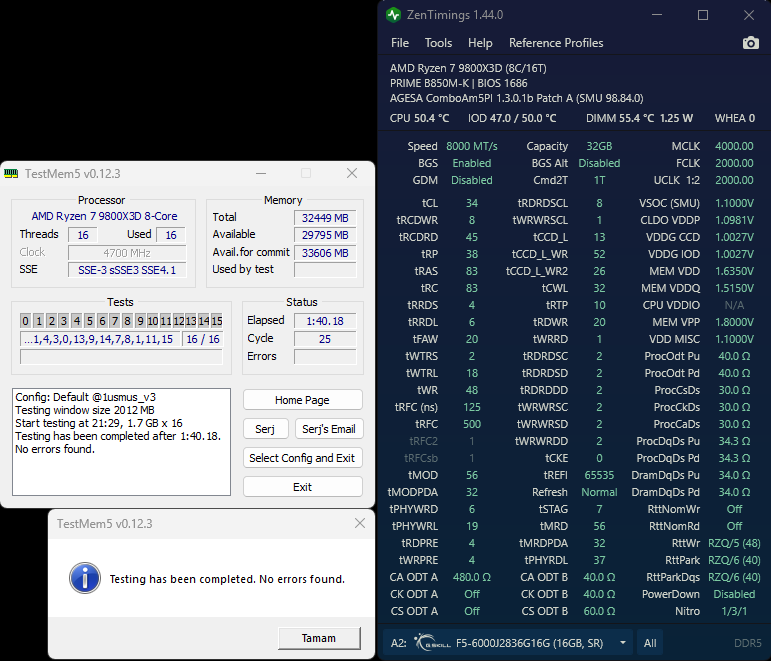Click the Serj button

265,429
